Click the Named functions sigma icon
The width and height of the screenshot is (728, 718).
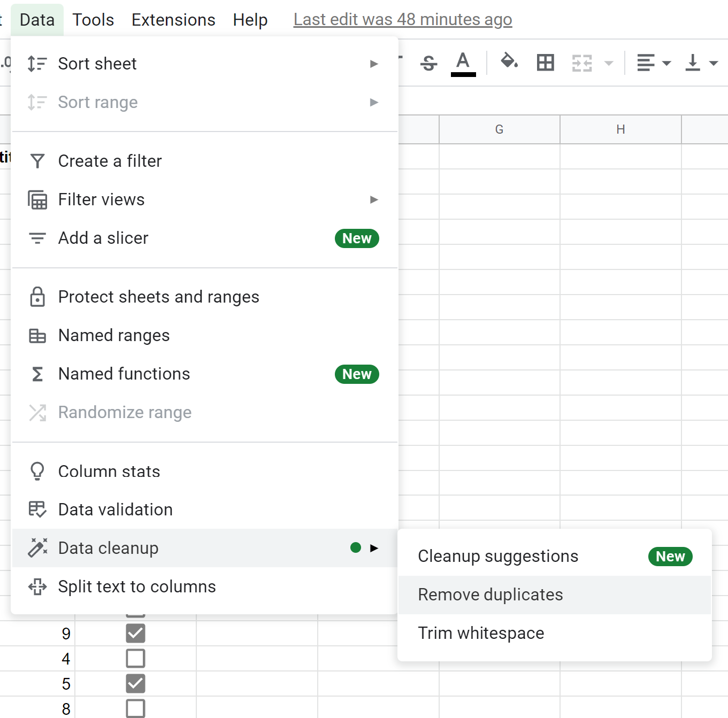coord(37,374)
